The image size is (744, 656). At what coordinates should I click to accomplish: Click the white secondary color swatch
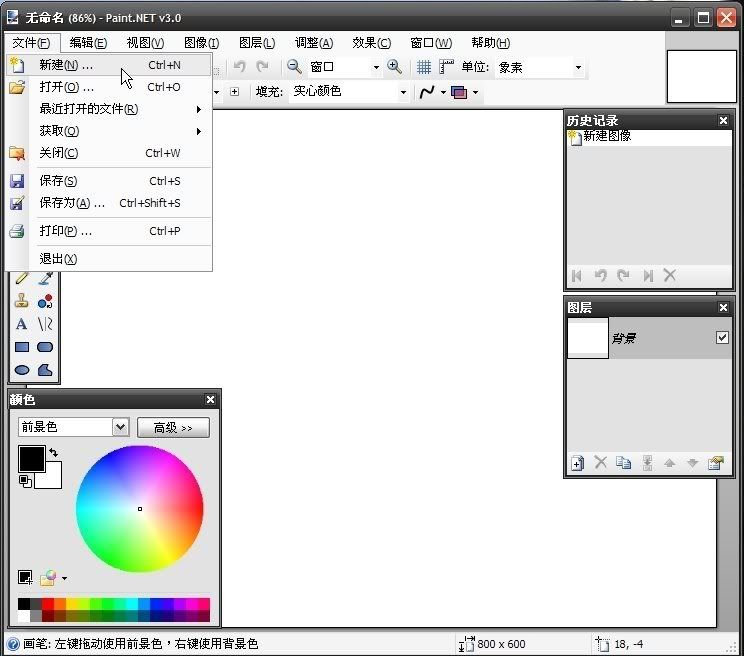coord(53,480)
